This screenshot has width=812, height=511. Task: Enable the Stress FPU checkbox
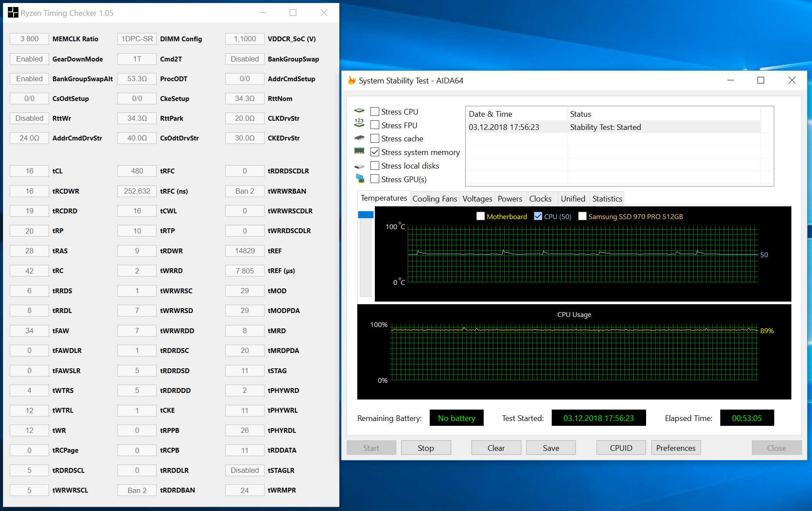(x=375, y=125)
